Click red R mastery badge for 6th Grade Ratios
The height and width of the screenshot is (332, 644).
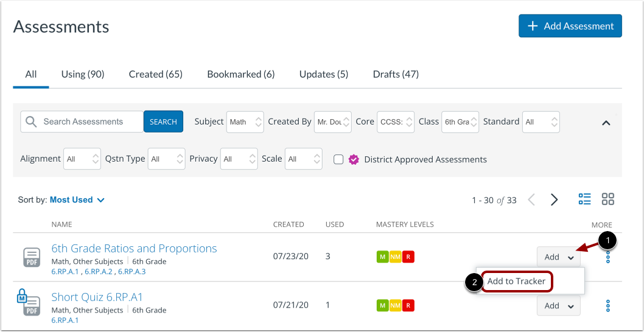408,257
